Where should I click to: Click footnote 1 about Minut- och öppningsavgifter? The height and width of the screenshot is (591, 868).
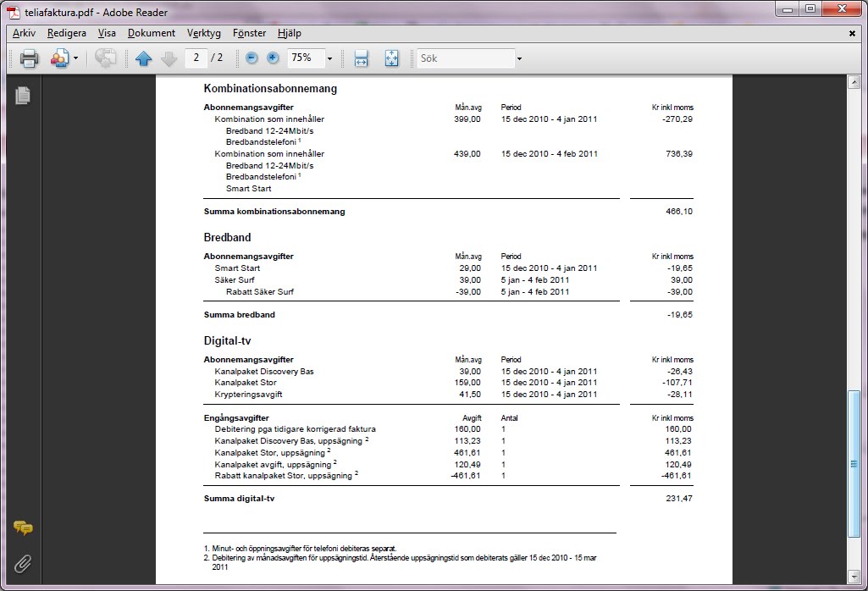coord(300,549)
